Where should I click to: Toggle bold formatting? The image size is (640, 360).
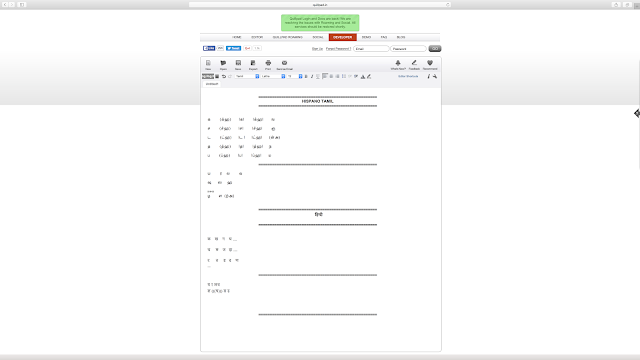[x=306, y=76]
